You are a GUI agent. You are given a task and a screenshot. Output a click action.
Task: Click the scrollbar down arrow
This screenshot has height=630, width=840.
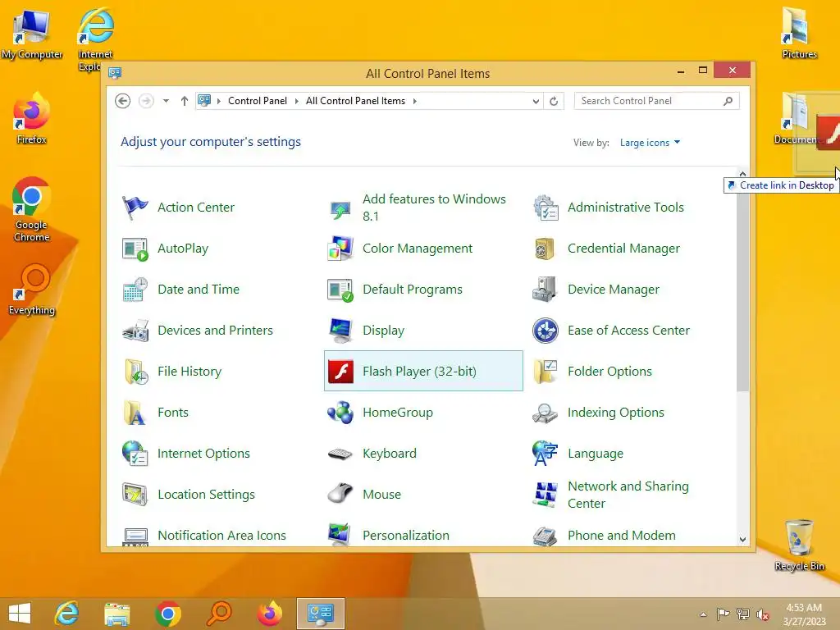(742, 540)
